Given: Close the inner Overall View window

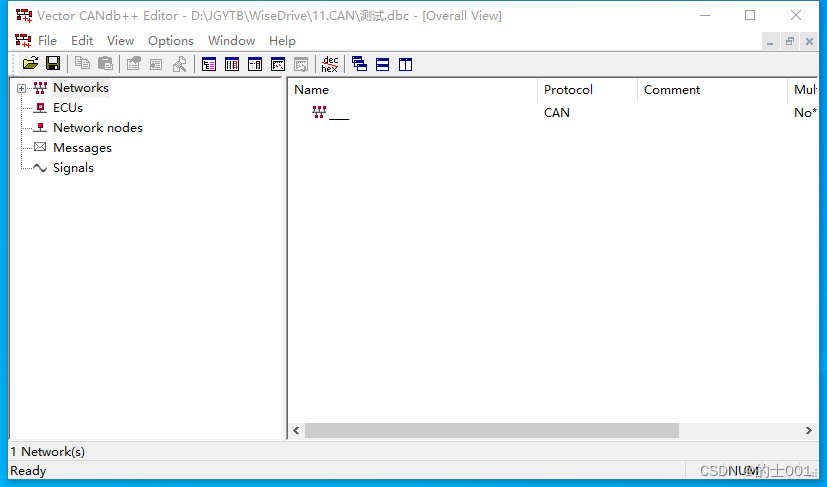Looking at the screenshot, I should point(809,41).
